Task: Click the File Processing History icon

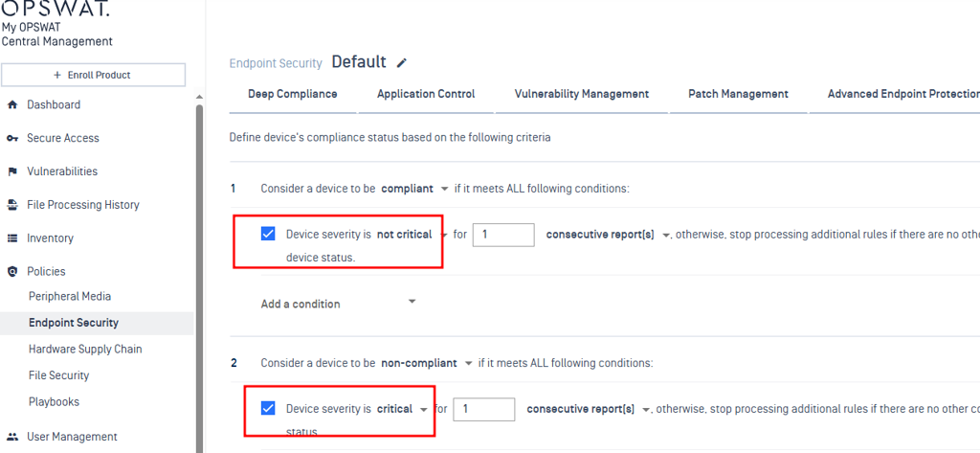Action: (x=11, y=205)
